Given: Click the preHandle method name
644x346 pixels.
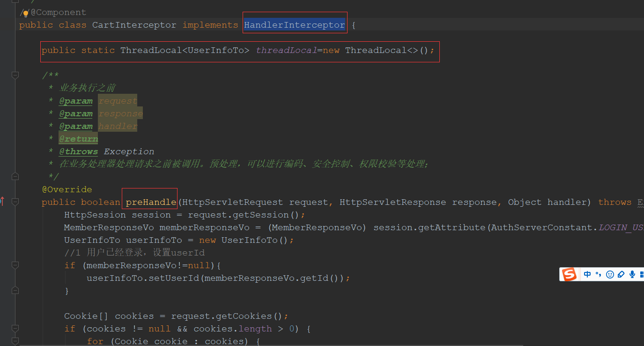Looking at the screenshot, I should 151,202.
